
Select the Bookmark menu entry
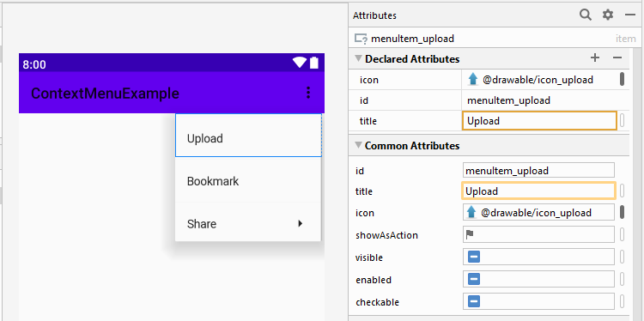[x=248, y=181]
